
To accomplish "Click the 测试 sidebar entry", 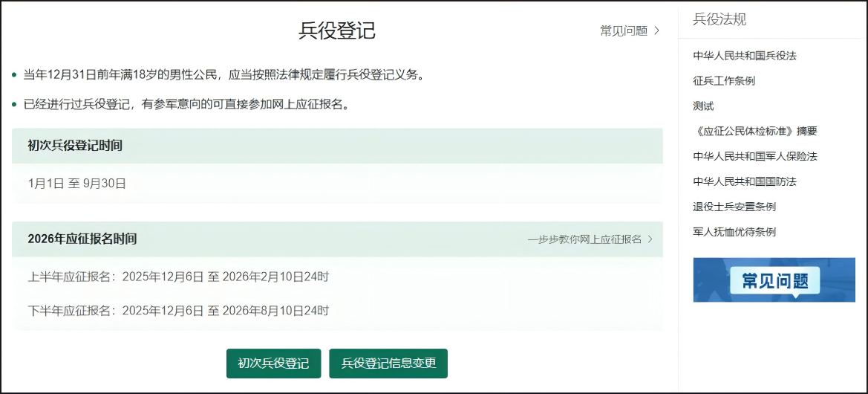I will tap(703, 106).
